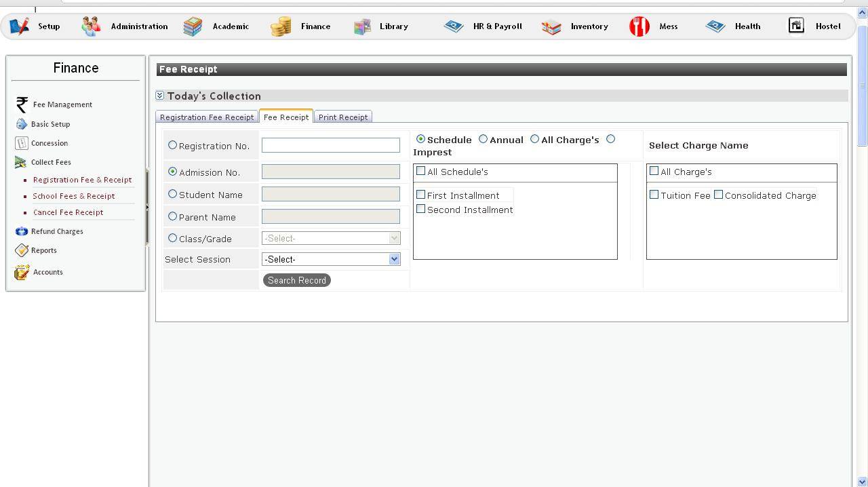Image resolution: width=868 pixels, height=487 pixels.
Task: Click the rupee Fee Management icon
Action: [22, 104]
